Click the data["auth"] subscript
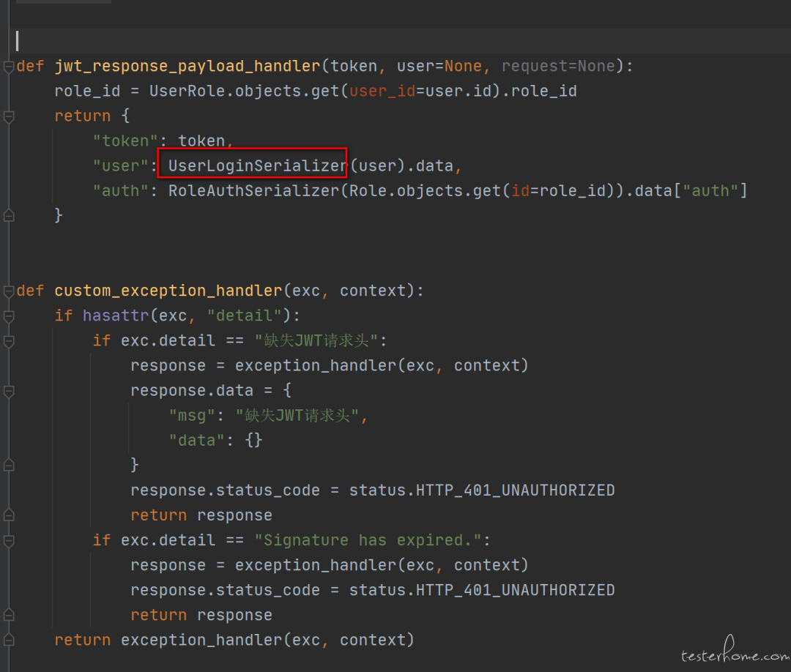Viewport: 791px width, 672px height. coord(691,191)
